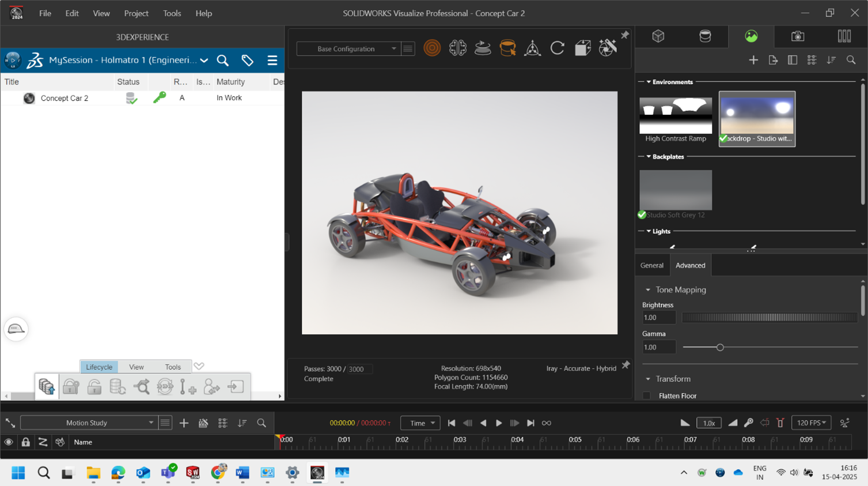Click the turntable icon in main toolbar
The width and height of the screenshot is (868, 486).
(483, 48)
